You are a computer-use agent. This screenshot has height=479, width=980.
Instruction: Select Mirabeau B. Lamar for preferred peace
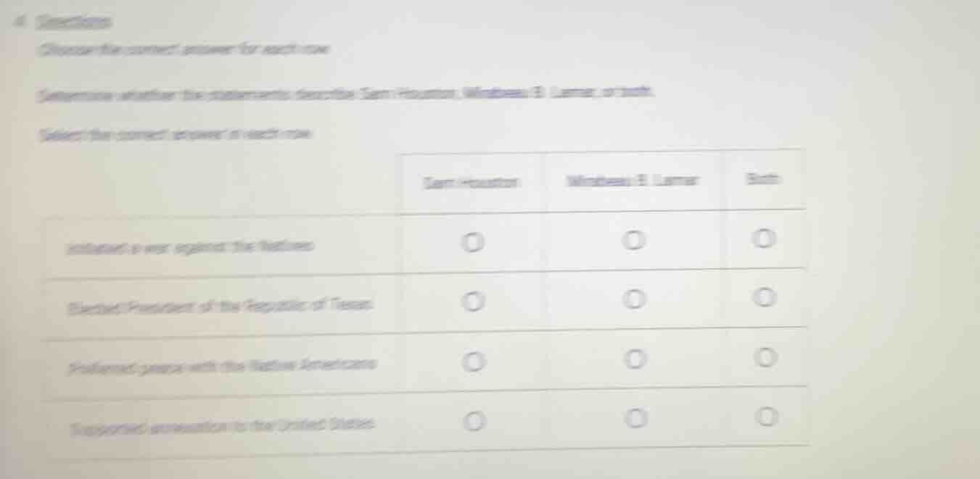point(635,357)
